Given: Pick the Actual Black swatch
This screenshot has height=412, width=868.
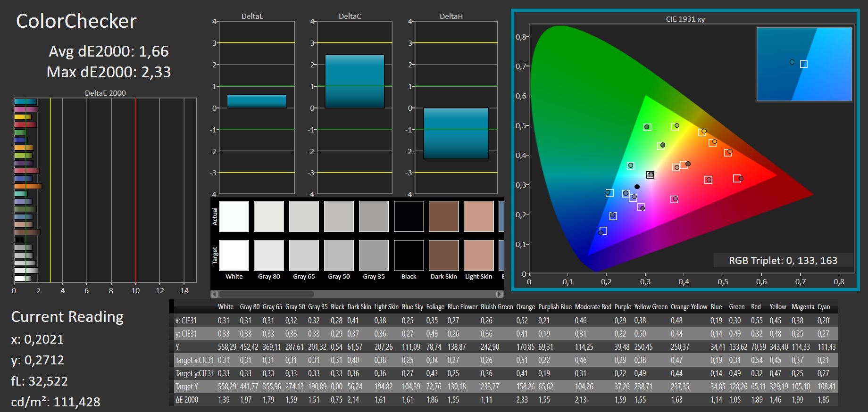Looking at the screenshot, I should (x=409, y=216).
